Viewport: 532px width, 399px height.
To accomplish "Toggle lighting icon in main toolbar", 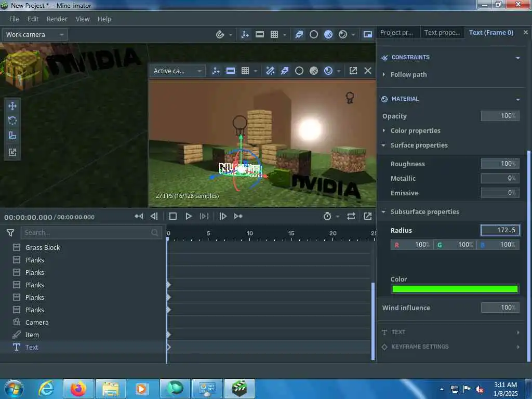I will 299,34.
